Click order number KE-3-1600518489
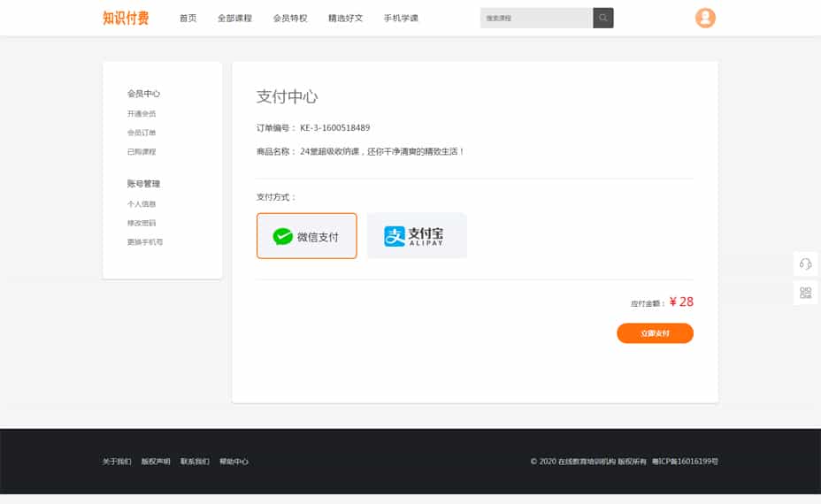Image resolution: width=821 pixels, height=504 pixels. tap(335, 127)
